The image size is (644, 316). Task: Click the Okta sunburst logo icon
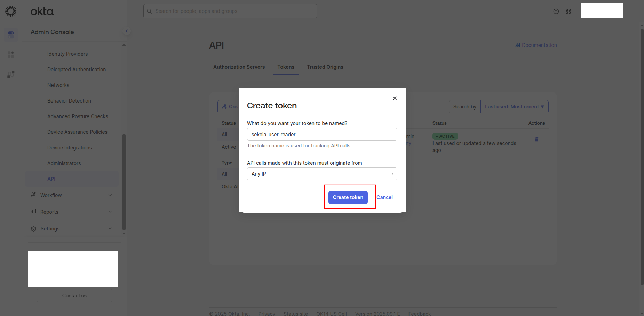(11, 11)
